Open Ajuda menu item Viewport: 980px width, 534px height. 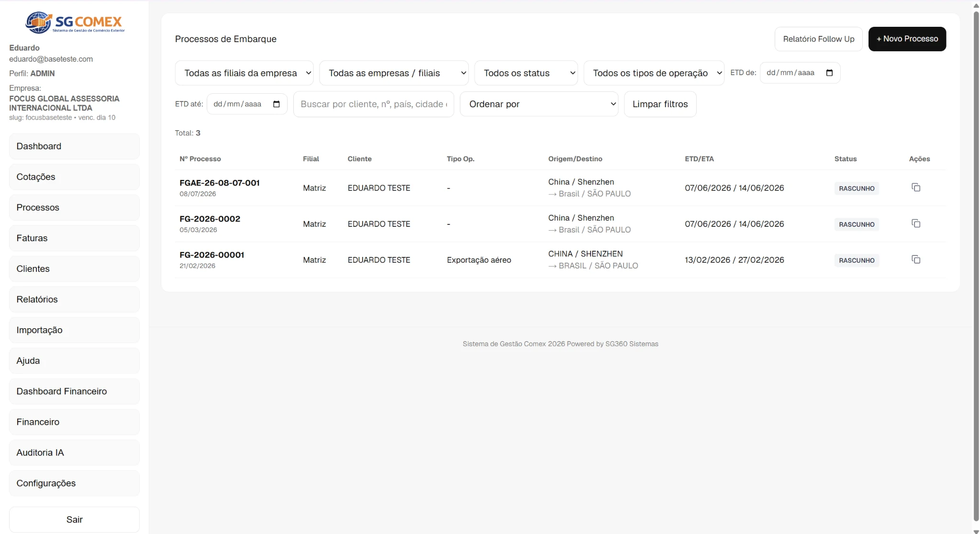pyautogui.click(x=74, y=360)
